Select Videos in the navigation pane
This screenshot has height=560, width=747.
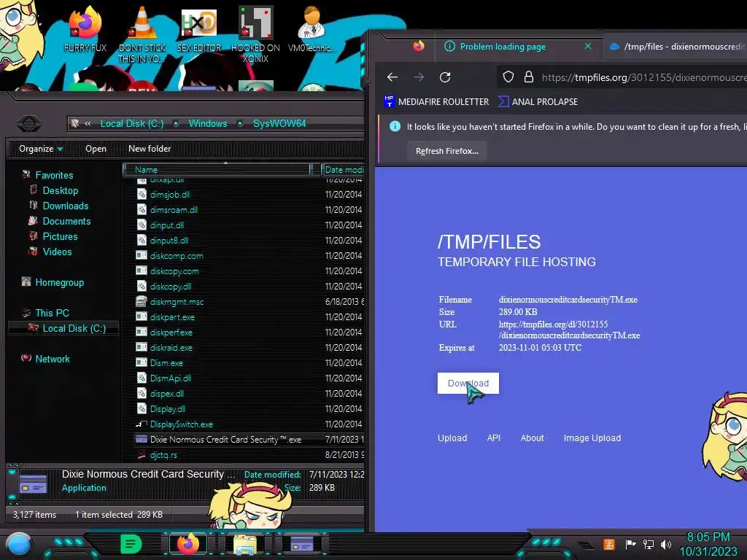(57, 252)
